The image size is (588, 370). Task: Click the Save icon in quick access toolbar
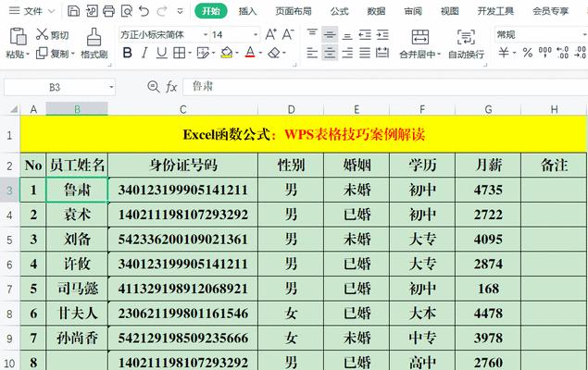click(x=73, y=11)
